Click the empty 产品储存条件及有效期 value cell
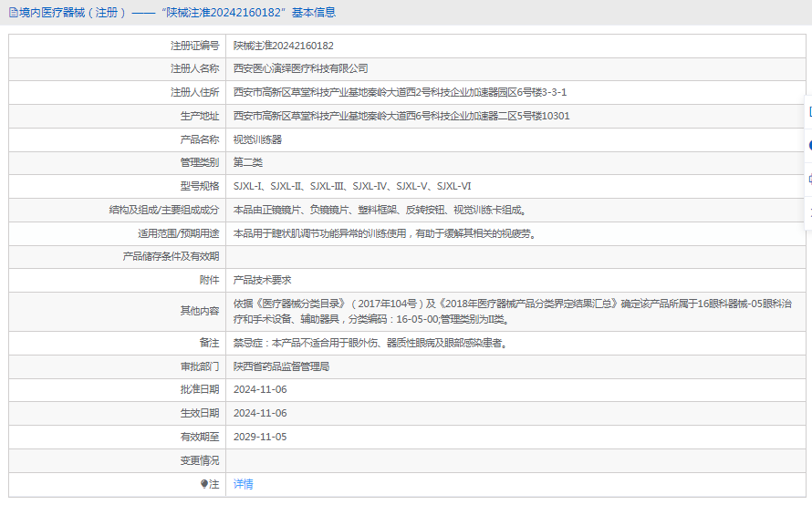Viewport: 812px width, 505px height. pyautogui.click(x=511, y=257)
